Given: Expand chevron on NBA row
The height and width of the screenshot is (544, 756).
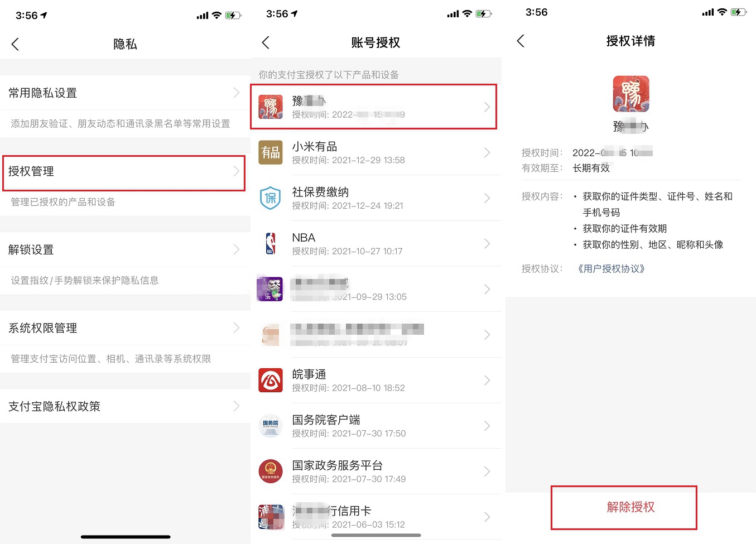Looking at the screenshot, I should click(487, 244).
